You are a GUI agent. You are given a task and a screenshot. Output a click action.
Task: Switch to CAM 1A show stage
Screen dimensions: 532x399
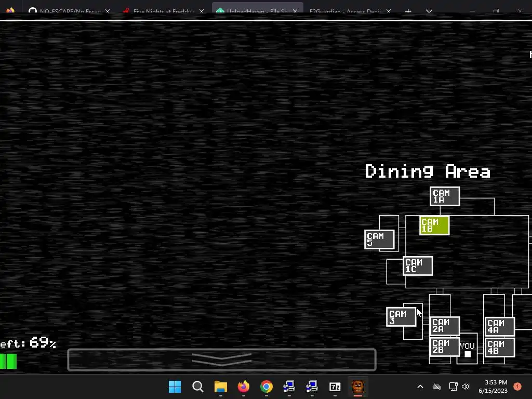[445, 196]
